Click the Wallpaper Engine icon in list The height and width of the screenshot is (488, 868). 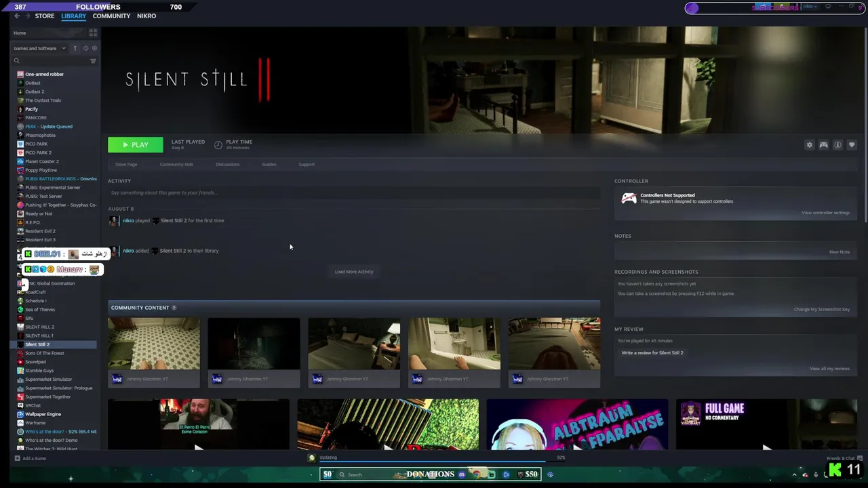pyautogui.click(x=20, y=414)
